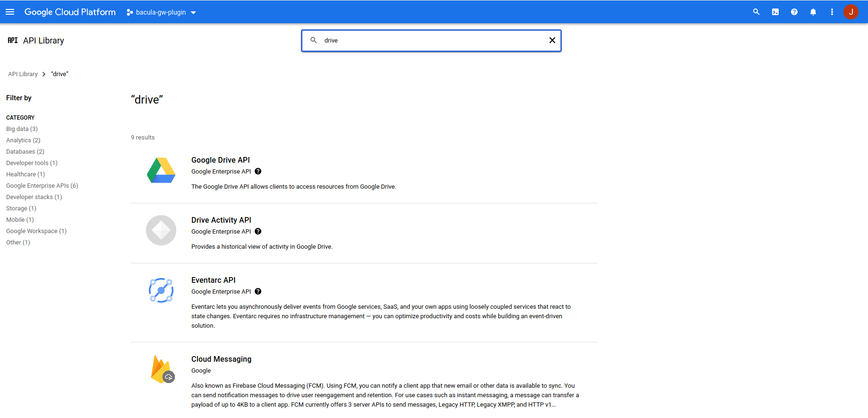The image size is (868, 418).
Task: Click the API icon beside API Library title
Action: pos(13,41)
